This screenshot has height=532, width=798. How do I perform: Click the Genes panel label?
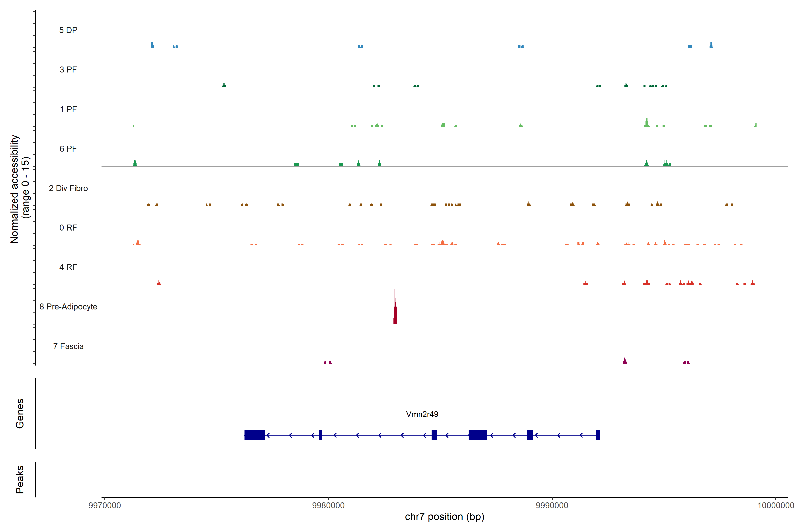coord(20,414)
